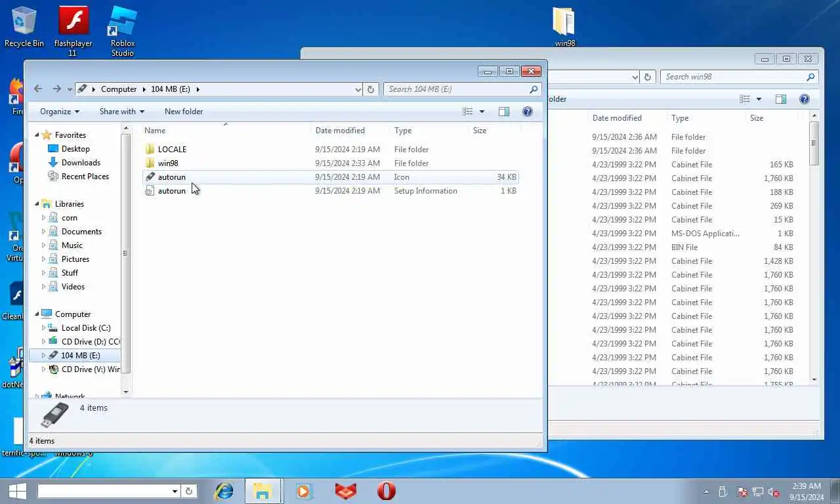Change view icon in 104 MB window

468,112
